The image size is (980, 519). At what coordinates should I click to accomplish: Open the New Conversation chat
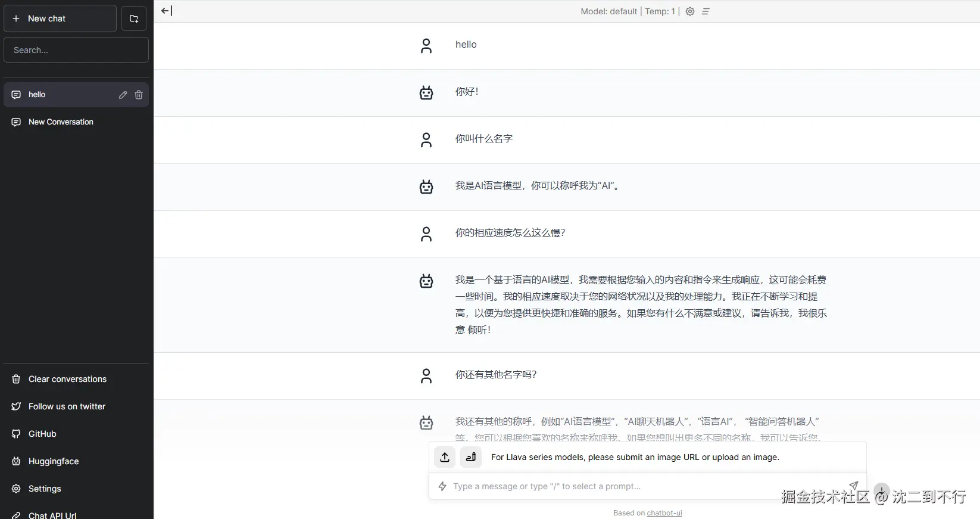tap(76, 122)
